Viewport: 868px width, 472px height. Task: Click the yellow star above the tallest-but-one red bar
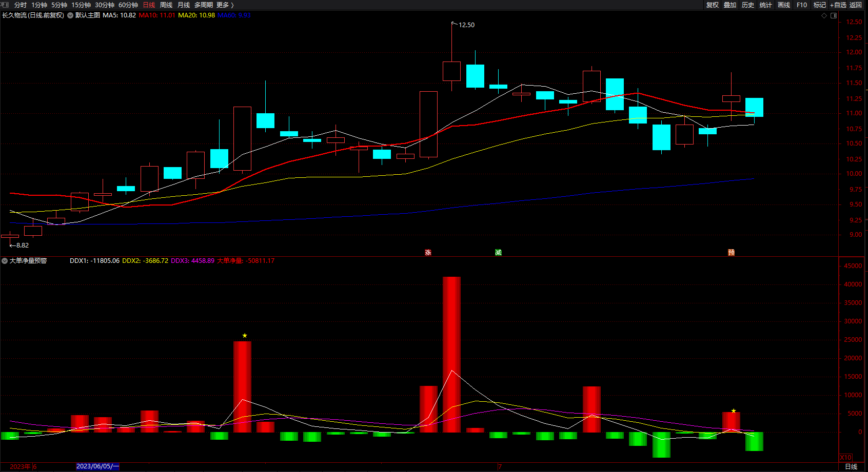pyautogui.click(x=245, y=336)
